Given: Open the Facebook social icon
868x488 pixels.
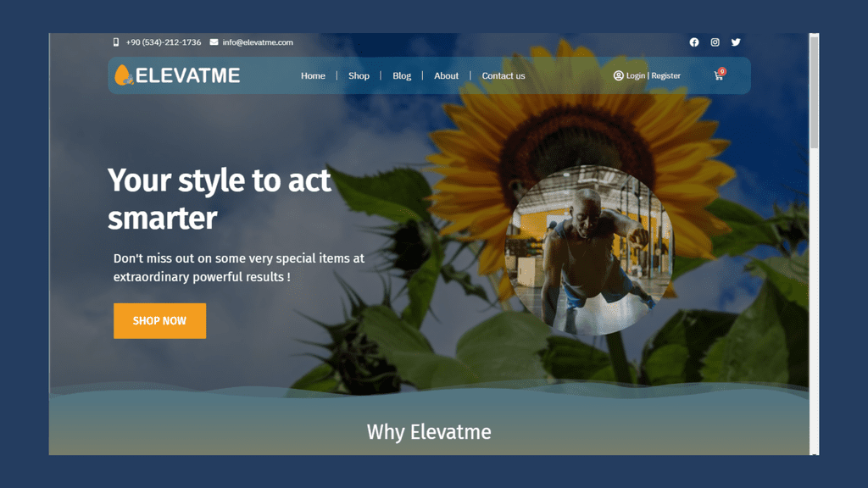Looking at the screenshot, I should point(693,42).
